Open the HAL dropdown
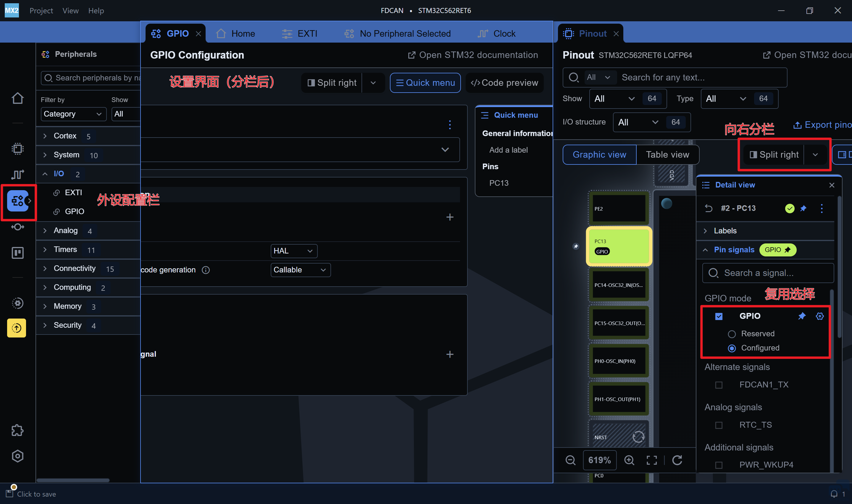This screenshot has height=504, width=852. click(x=294, y=251)
